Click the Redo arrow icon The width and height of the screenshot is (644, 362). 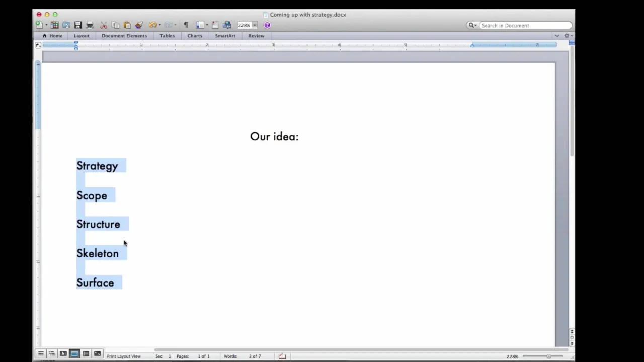pyautogui.click(x=168, y=25)
